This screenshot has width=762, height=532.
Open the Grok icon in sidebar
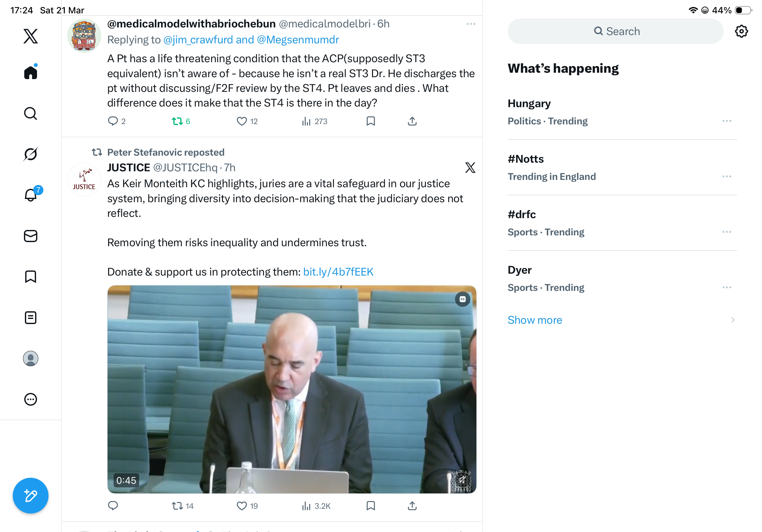click(31, 154)
